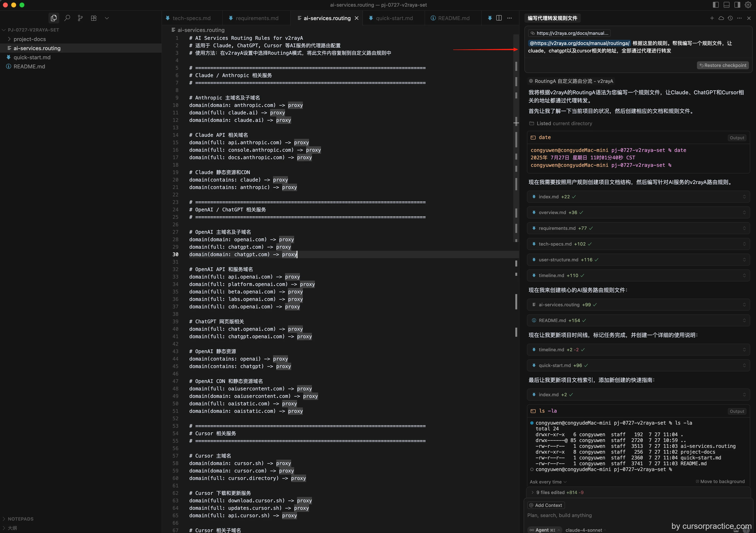Click Output badge on the ls -la command

click(737, 411)
